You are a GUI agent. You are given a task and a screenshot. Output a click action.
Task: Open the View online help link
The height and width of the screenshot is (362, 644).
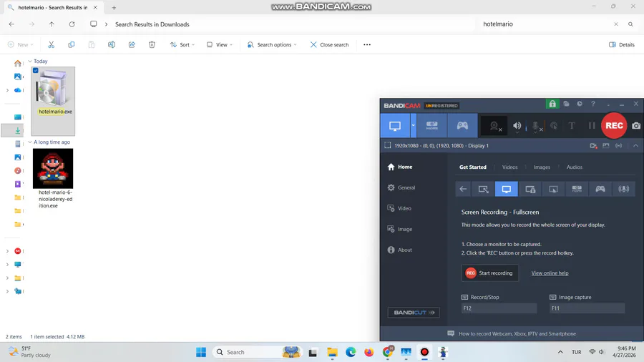[x=550, y=273]
